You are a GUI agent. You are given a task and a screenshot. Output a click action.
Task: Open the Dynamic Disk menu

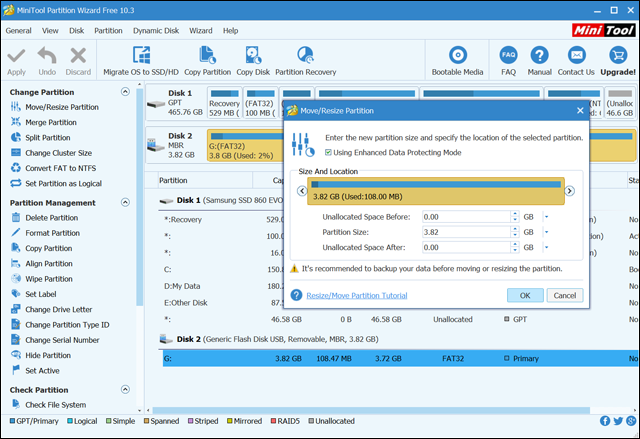tap(156, 31)
